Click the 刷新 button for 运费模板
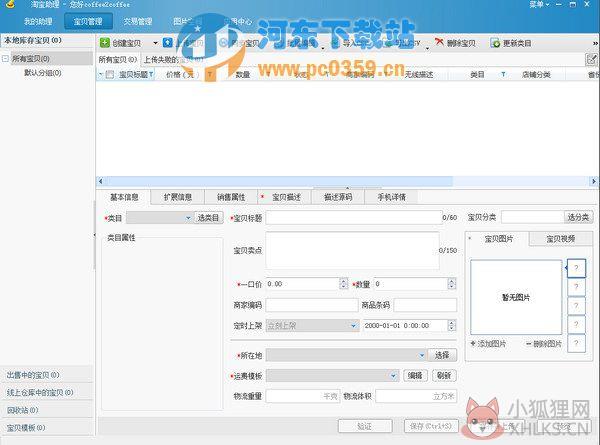This screenshot has height=445, width=600. [x=444, y=376]
